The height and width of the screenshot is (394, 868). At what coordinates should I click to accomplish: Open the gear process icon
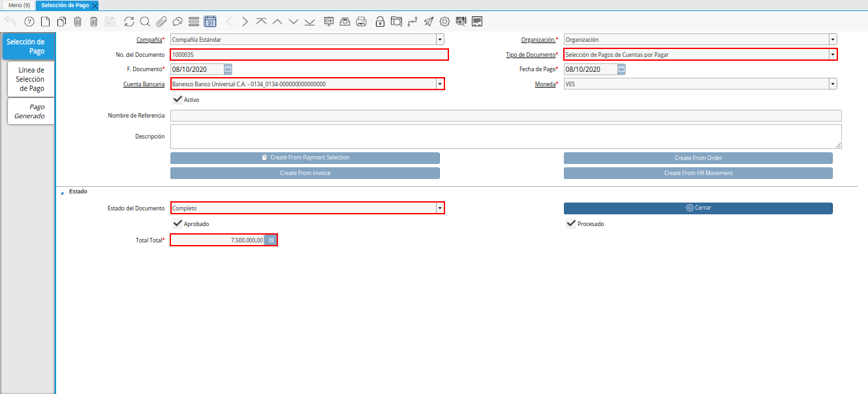tap(444, 22)
